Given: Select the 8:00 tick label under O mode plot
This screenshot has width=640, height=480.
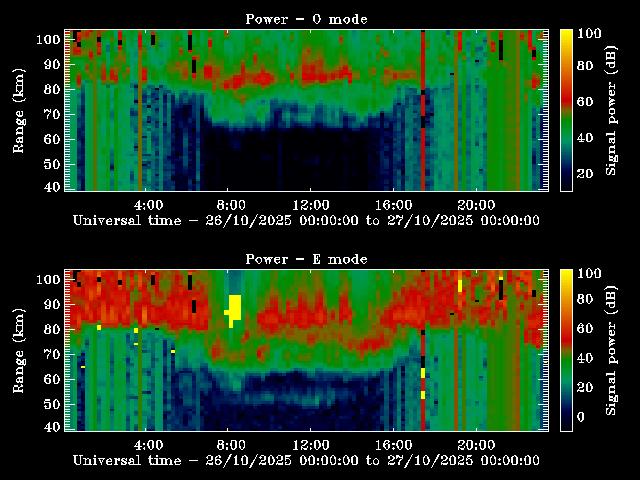Looking at the screenshot, I should [x=230, y=203].
